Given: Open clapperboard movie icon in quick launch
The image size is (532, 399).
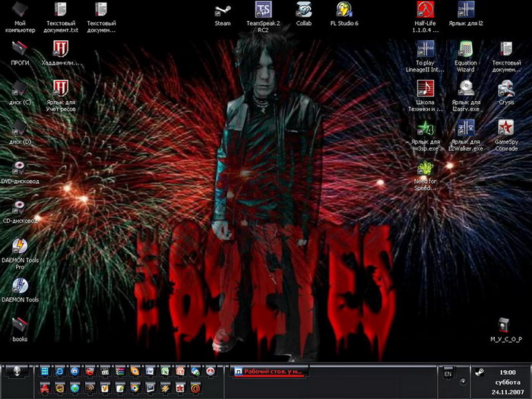Looking at the screenshot, I should tap(105, 372).
